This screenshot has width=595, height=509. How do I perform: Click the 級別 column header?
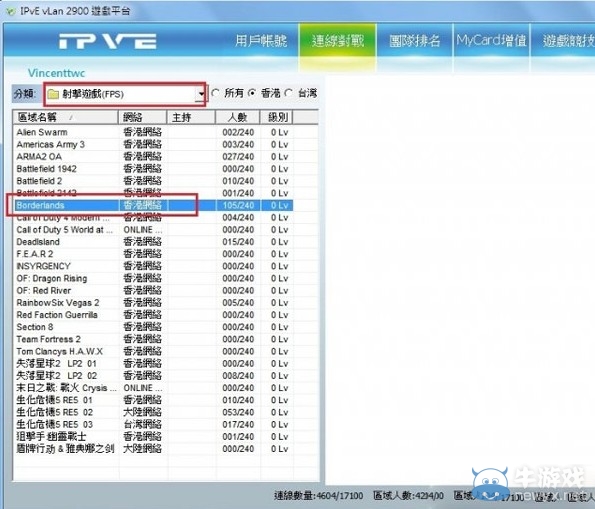coord(277,117)
